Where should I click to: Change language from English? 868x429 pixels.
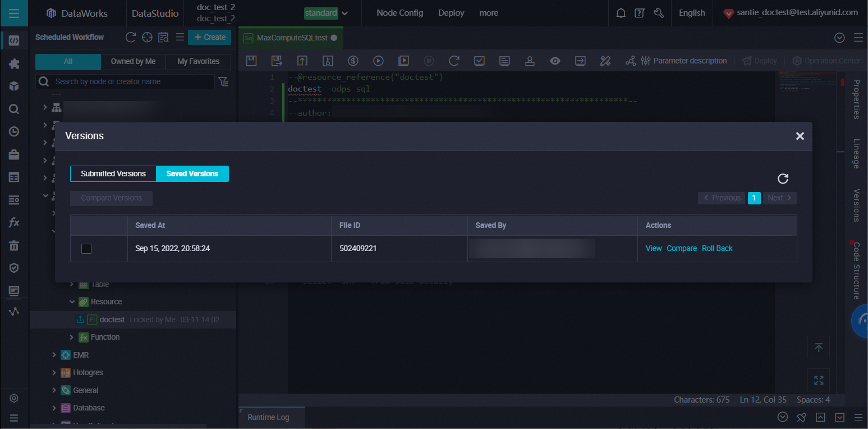coord(692,13)
